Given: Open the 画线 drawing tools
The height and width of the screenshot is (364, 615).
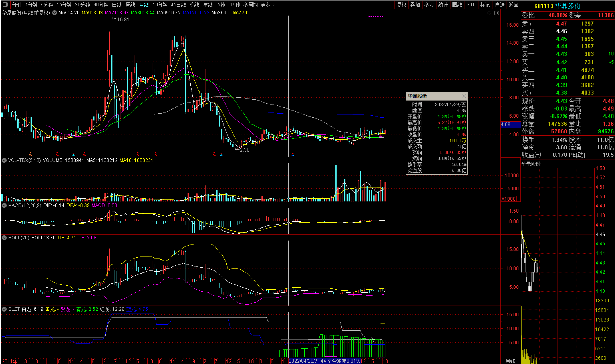Looking at the screenshot, I should tap(457, 5).
